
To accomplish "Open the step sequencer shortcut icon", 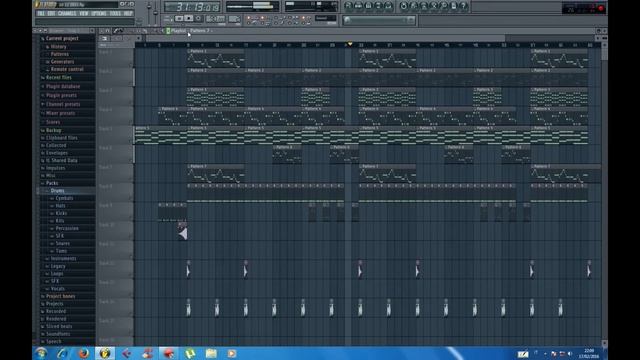I will click(358, 6).
